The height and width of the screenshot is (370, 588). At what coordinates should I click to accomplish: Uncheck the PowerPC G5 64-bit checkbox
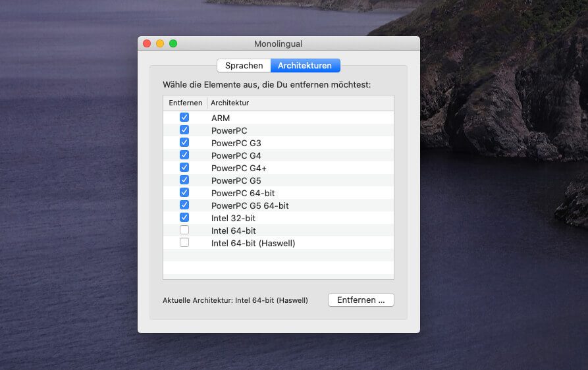click(184, 205)
